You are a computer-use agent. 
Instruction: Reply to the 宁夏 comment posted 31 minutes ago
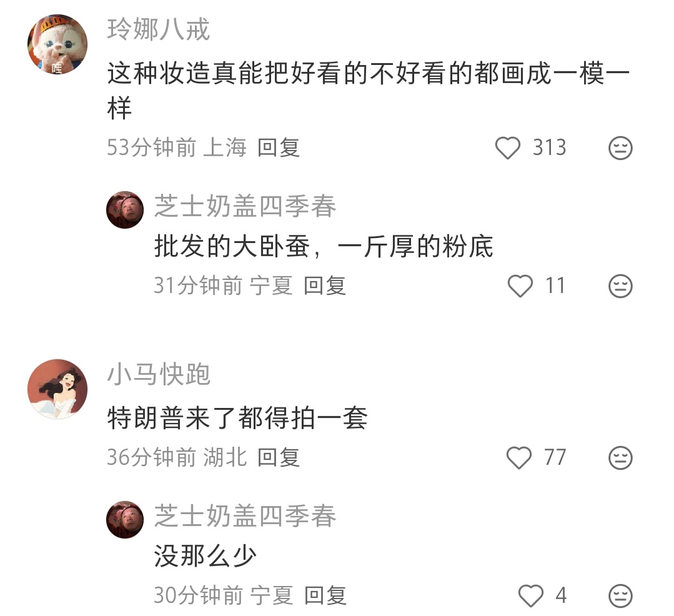pyautogui.click(x=325, y=286)
